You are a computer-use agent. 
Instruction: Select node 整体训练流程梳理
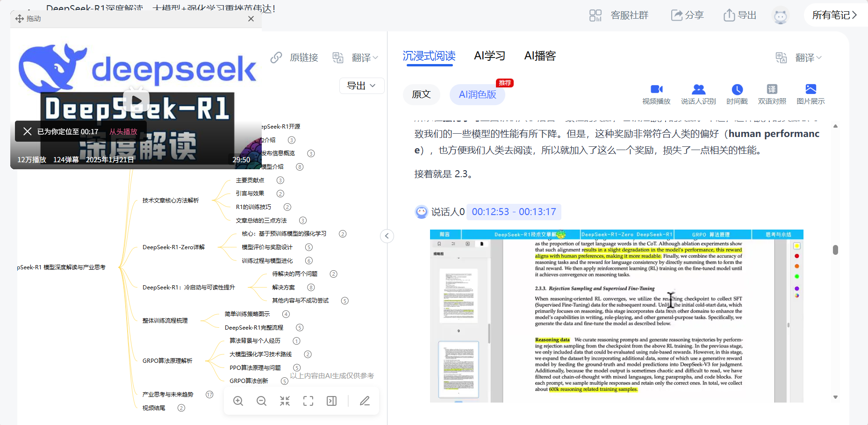click(165, 321)
